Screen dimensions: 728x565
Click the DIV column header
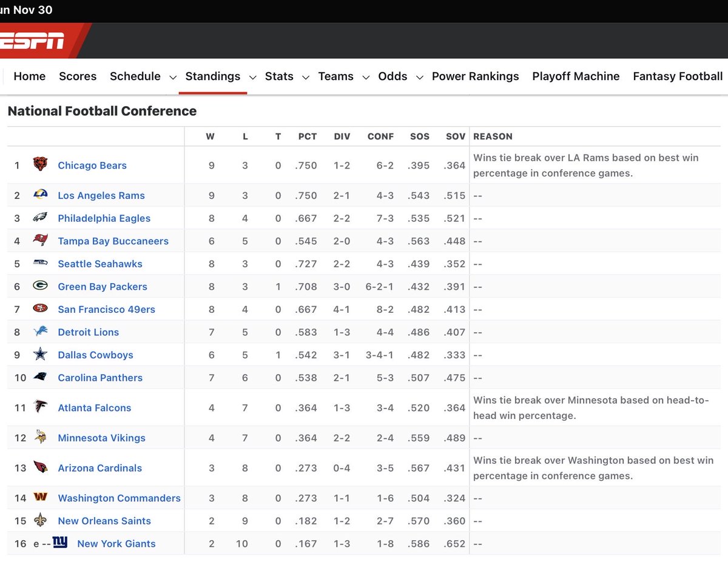(342, 136)
